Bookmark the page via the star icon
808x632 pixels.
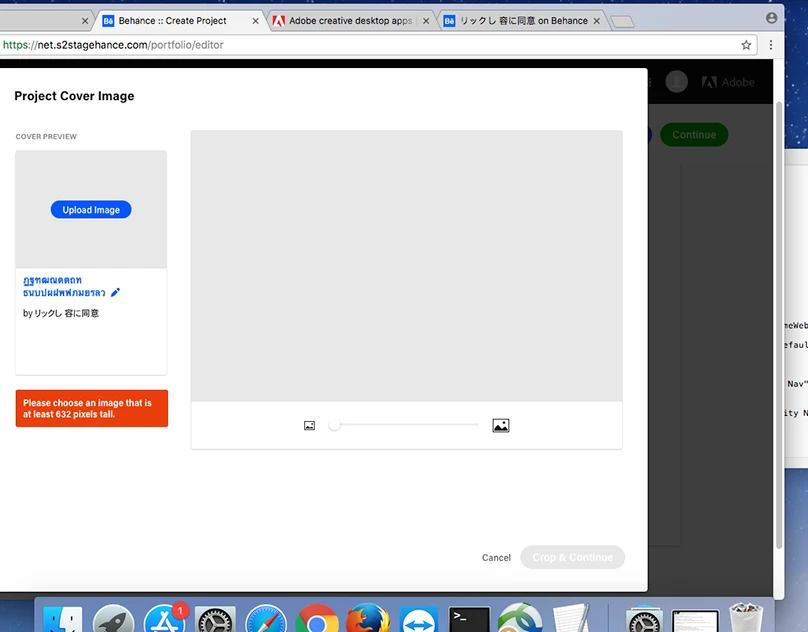[x=747, y=45]
